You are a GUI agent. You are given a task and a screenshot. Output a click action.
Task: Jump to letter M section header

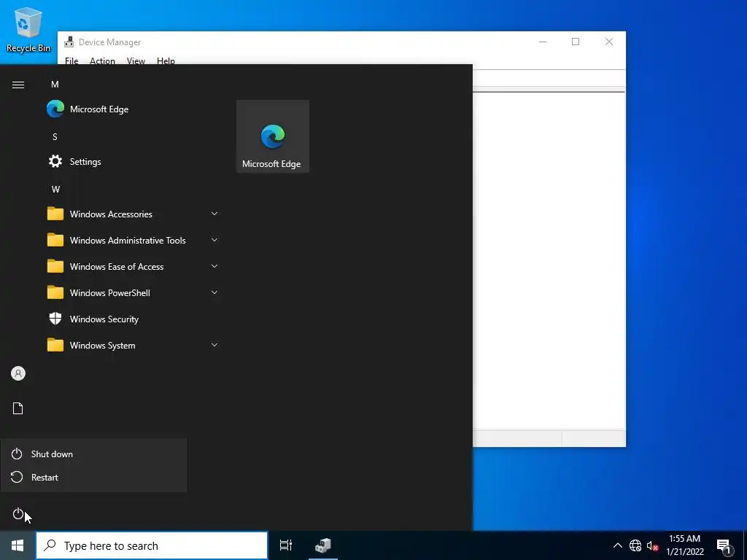pyautogui.click(x=55, y=85)
